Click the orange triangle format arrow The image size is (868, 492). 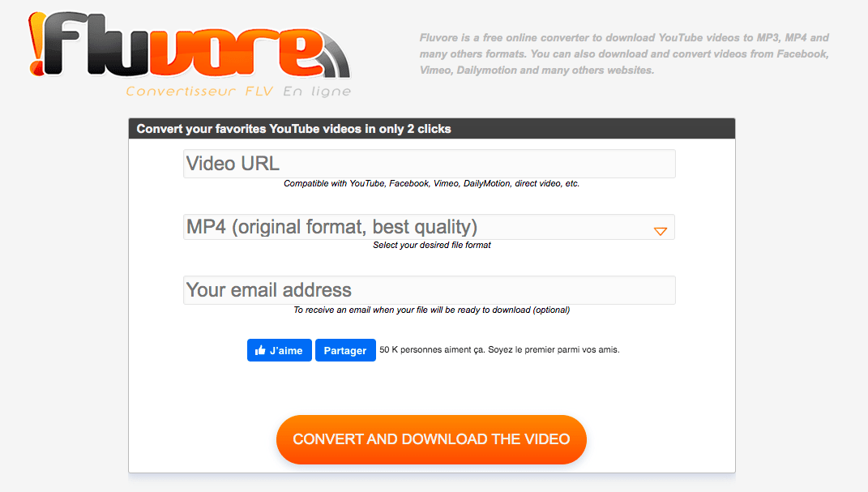[660, 232]
